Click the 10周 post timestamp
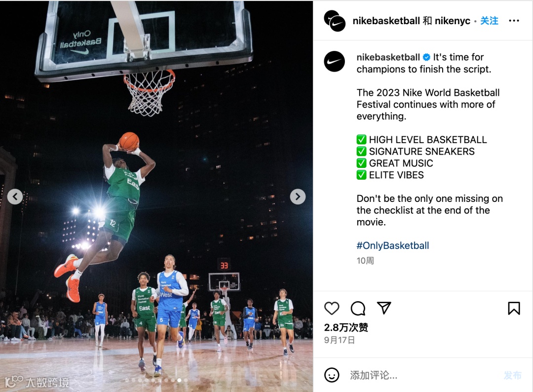The height and width of the screenshot is (392, 533). point(365,261)
